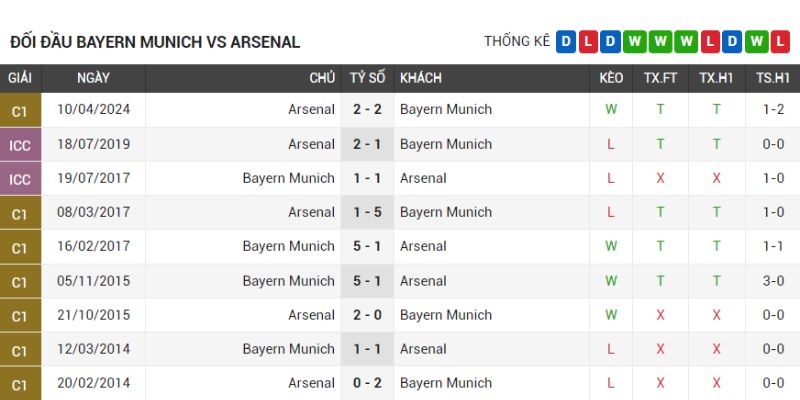
Task: Click the C1 badge for the 08/03/2017 match
Action: click(x=20, y=213)
